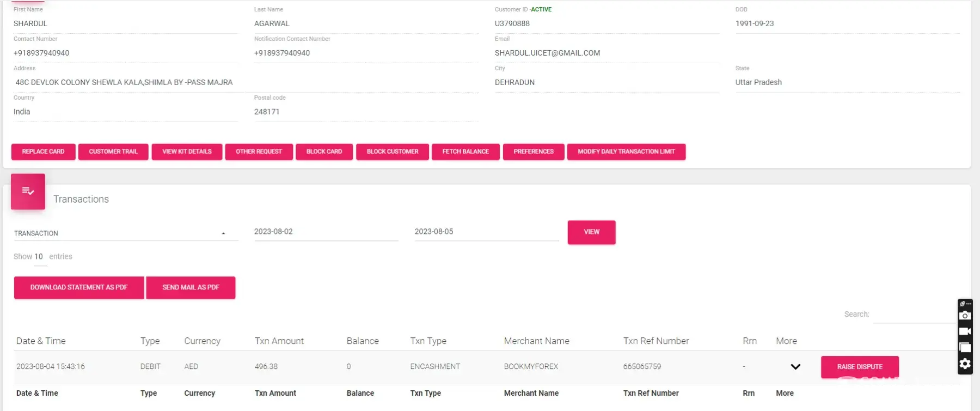Viewport: 980px width, 411px height.
Task: Click the Transactions panel checklist icon
Action: point(28,191)
